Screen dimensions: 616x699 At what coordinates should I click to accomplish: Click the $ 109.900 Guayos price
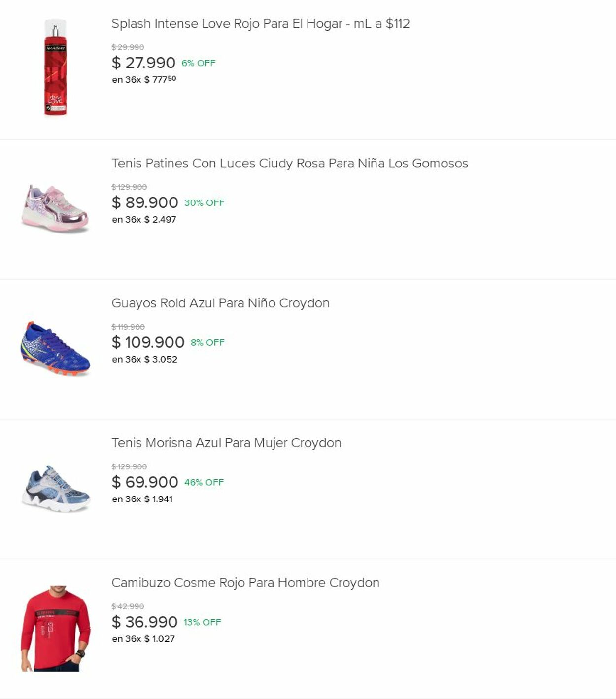point(148,343)
